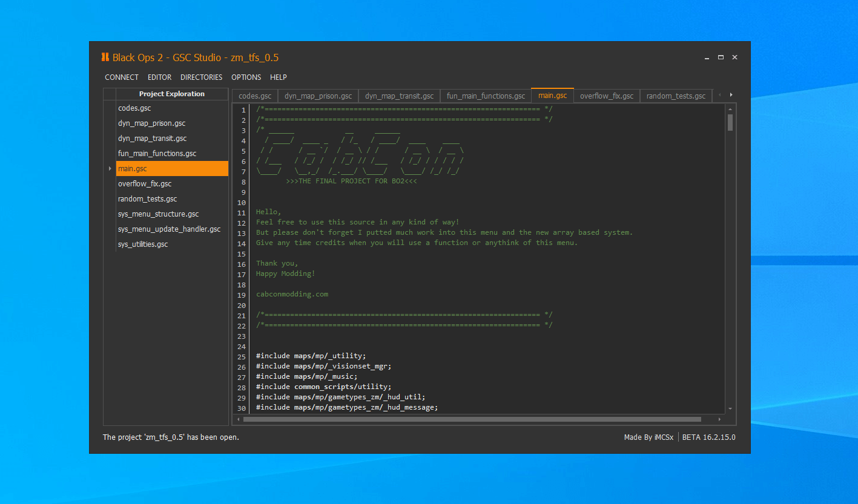Click the row arrow beside main.gsc

click(110, 169)
